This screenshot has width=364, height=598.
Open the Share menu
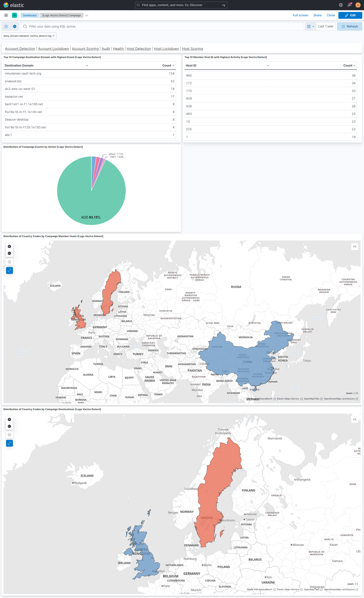coord(317,15)
